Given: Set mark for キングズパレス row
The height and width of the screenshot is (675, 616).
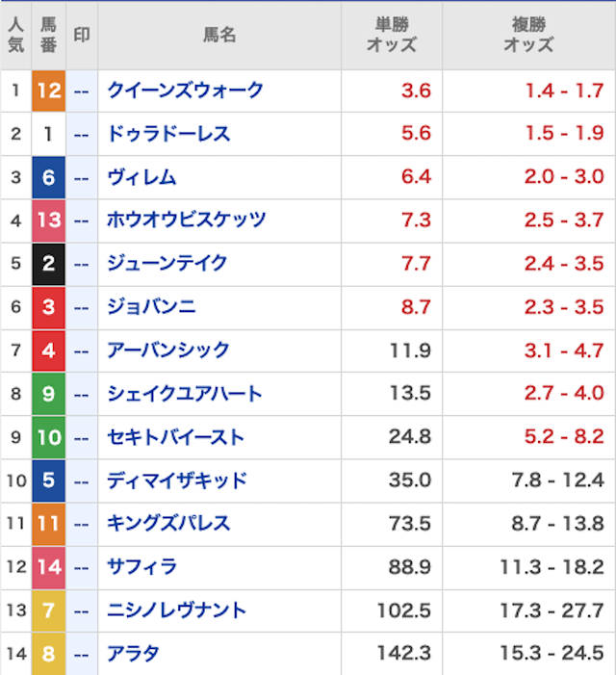Looking at the screenshot, I should tap(82, 524).
